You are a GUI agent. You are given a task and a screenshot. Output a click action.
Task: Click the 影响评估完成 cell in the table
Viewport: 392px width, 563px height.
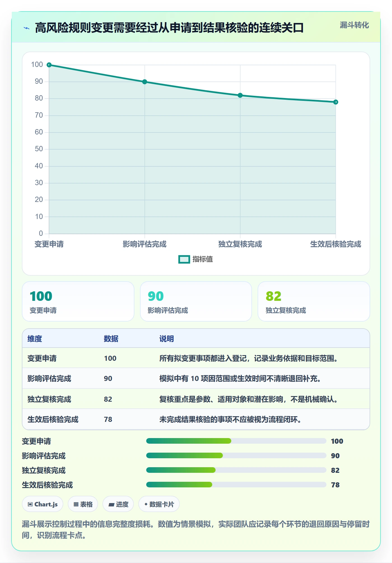pos(49,378)
